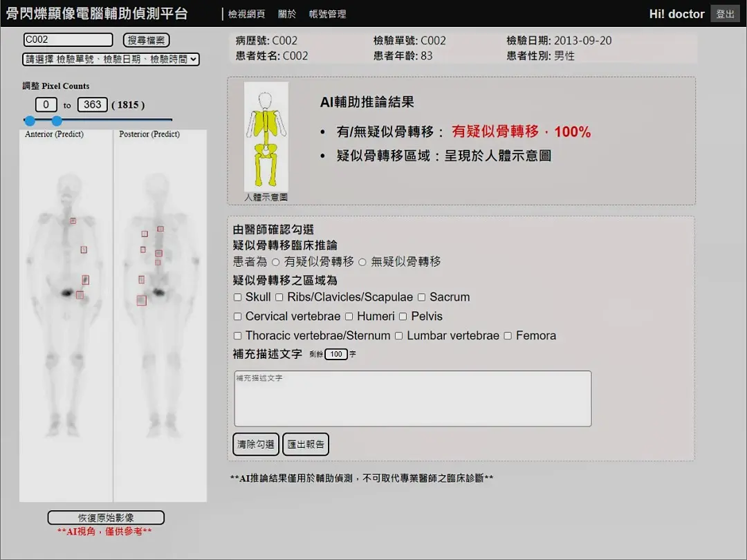Screen dimensions: 747x560
Task: Click the (1815) pixel count value
Action: pyautogui.click(x=128, y=105)
